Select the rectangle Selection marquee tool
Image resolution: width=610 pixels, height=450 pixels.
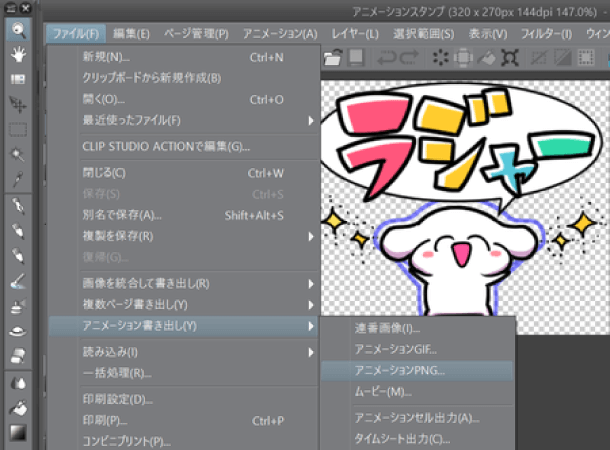click(18, 129)
